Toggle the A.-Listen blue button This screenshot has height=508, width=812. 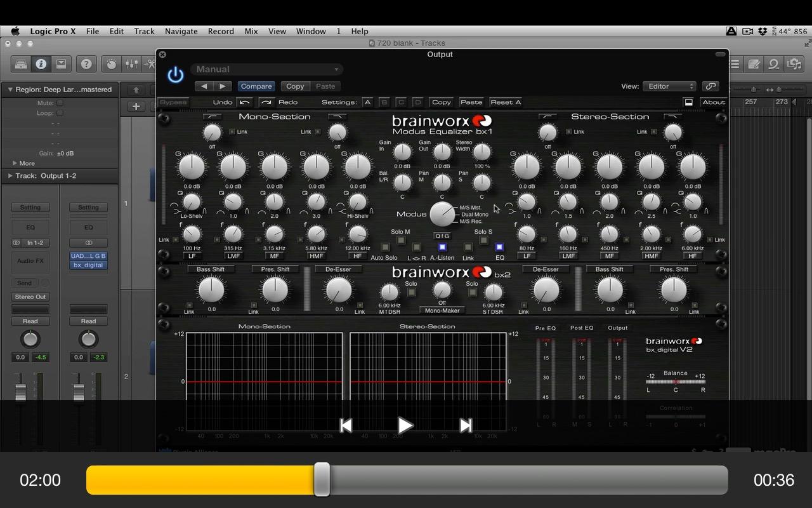tap(442, 247)
